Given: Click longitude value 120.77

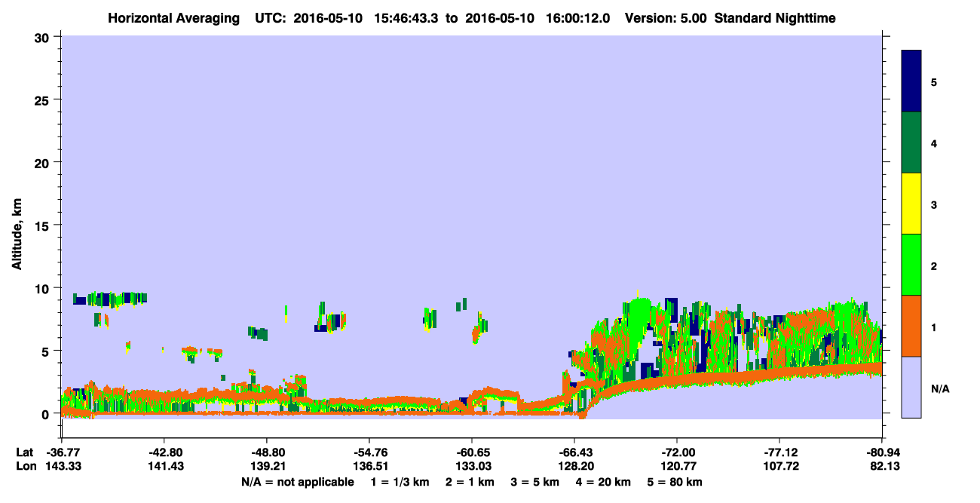Looking at the screenshot, I should [x=677, y=466].
